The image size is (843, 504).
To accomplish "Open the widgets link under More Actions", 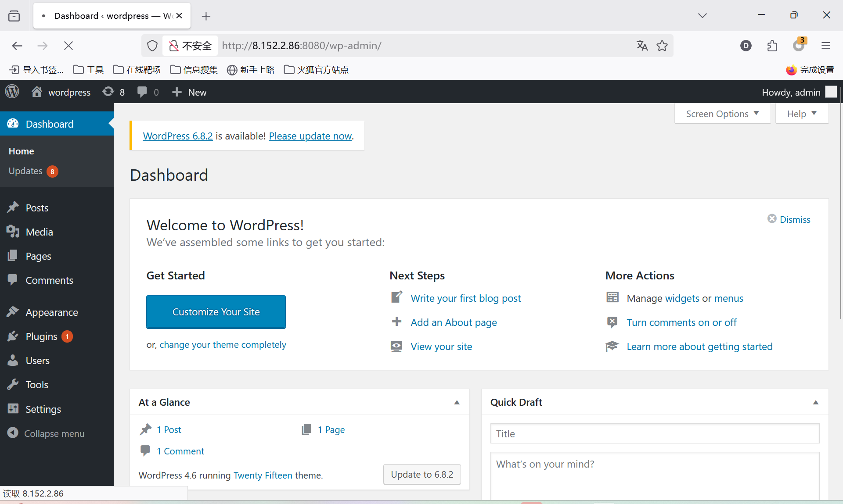I will [682, 298].
